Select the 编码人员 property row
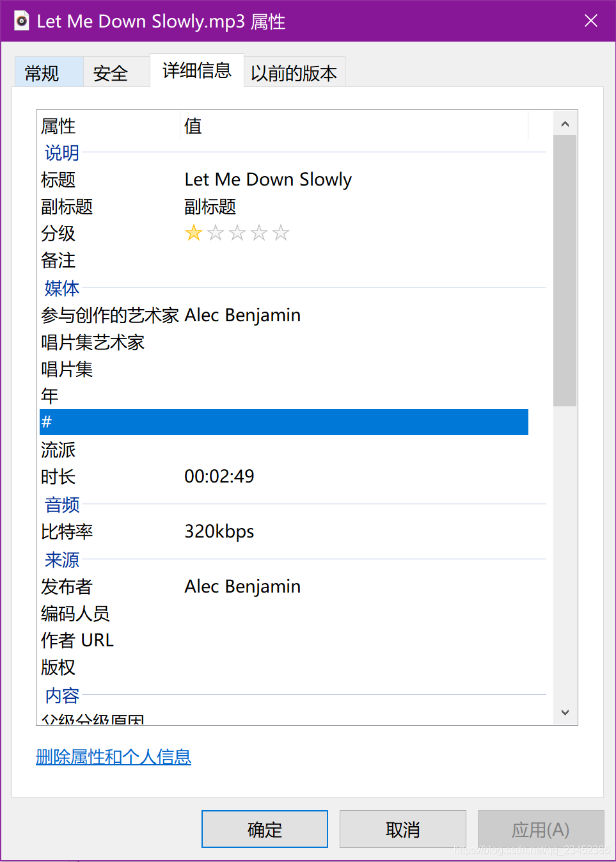The image size is (616, 862). click(284, 613)
